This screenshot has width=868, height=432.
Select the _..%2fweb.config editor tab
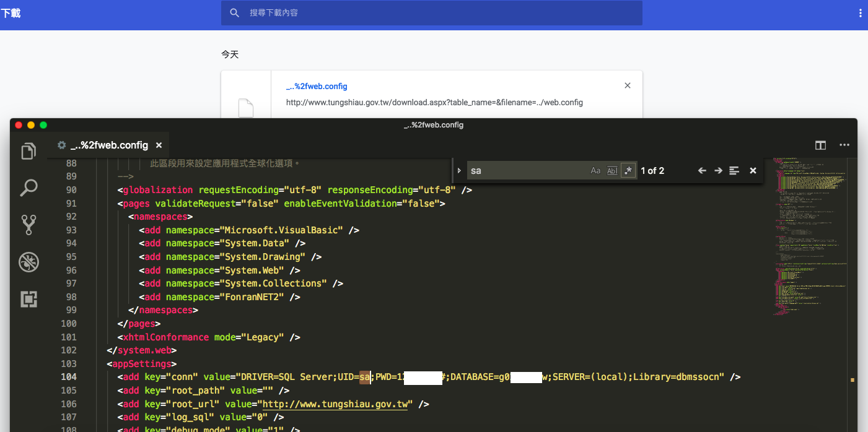[109, 145]
